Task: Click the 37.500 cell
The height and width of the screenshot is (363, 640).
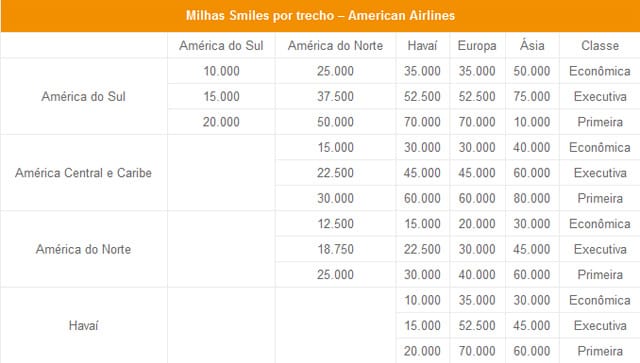Action: click(x=336, y=96)
